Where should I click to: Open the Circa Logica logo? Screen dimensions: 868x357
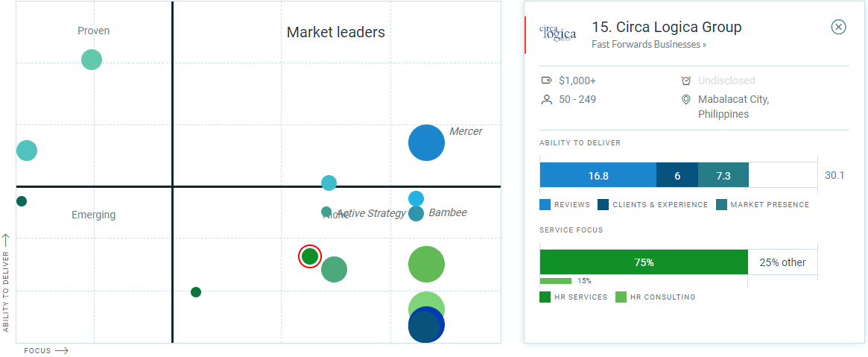[557, 34]
